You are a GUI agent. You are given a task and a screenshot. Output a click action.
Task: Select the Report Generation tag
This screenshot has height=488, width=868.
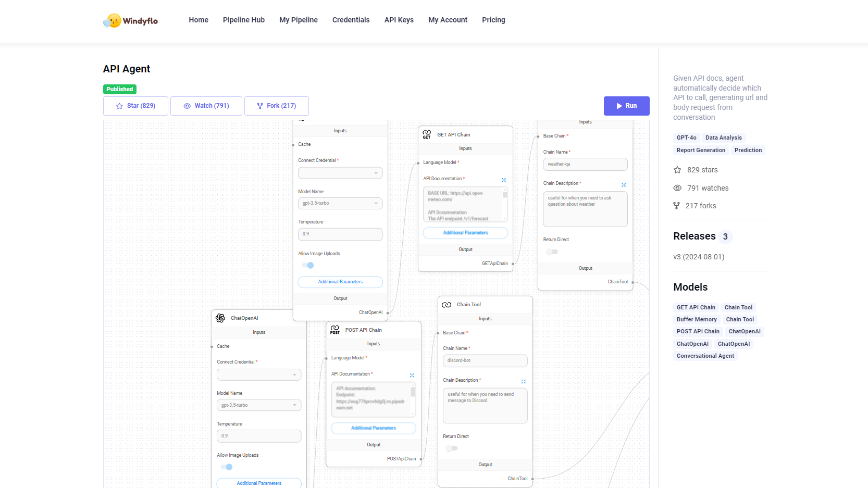coord(701,150)
